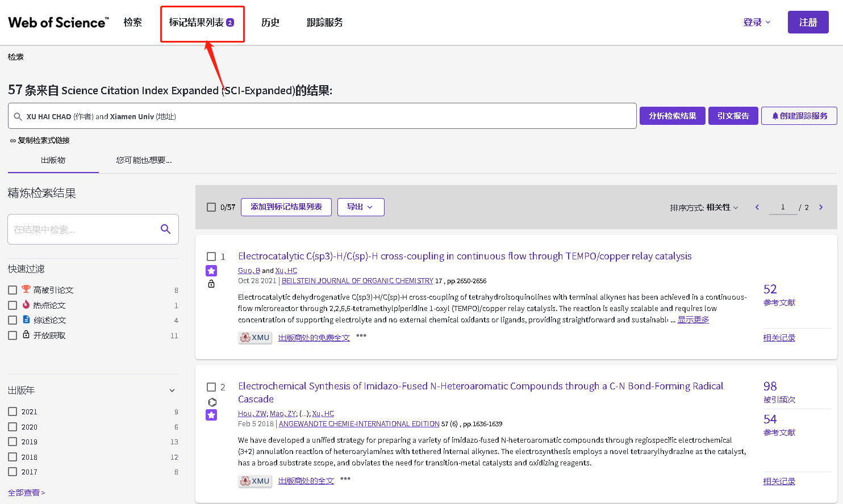Screen dimensions: 843x504
Task: Go to previous results page arrow
Action: [757, 207]
